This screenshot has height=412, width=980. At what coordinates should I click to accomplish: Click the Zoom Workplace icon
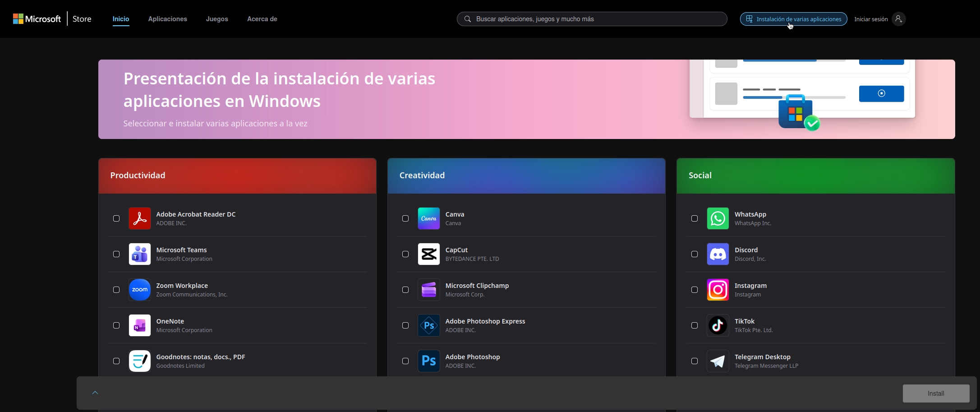point(139,289)
